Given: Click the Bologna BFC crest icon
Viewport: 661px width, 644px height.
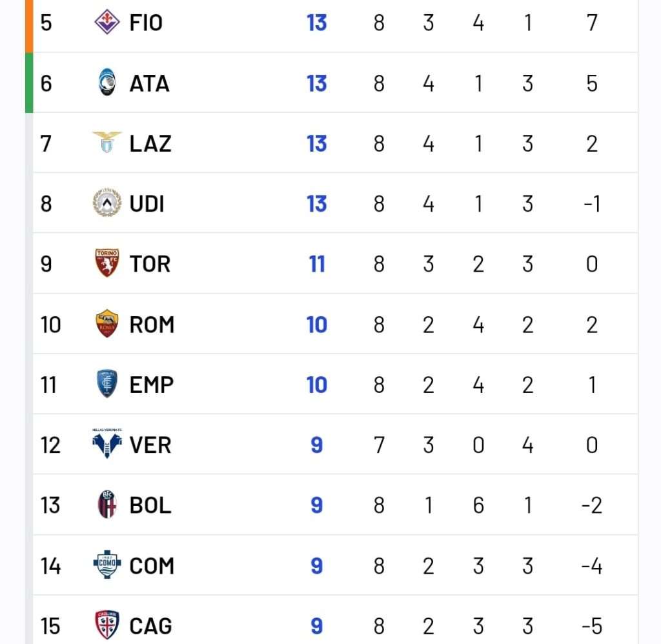Looking at the screenshot, I should pyautogui.click(x=107, y=505).
